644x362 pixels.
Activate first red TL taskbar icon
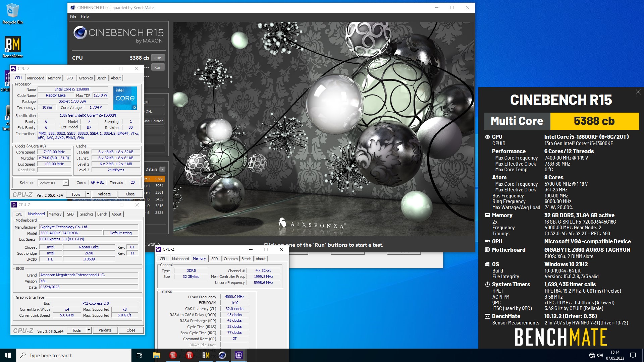point(173,355)
